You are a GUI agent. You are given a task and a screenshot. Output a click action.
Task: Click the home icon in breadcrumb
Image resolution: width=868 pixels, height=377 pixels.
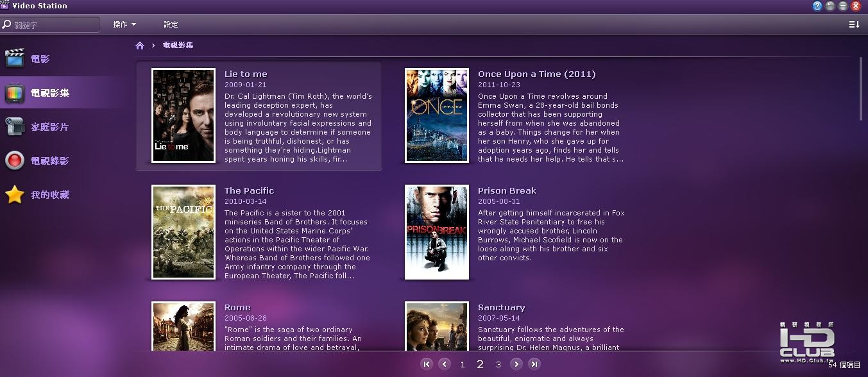[x=140, y=45]
